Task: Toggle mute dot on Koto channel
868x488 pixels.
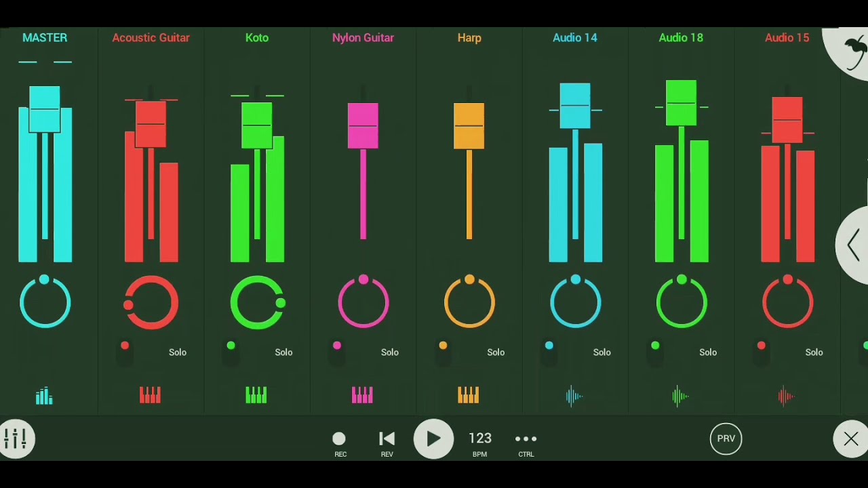Action: 231,346
